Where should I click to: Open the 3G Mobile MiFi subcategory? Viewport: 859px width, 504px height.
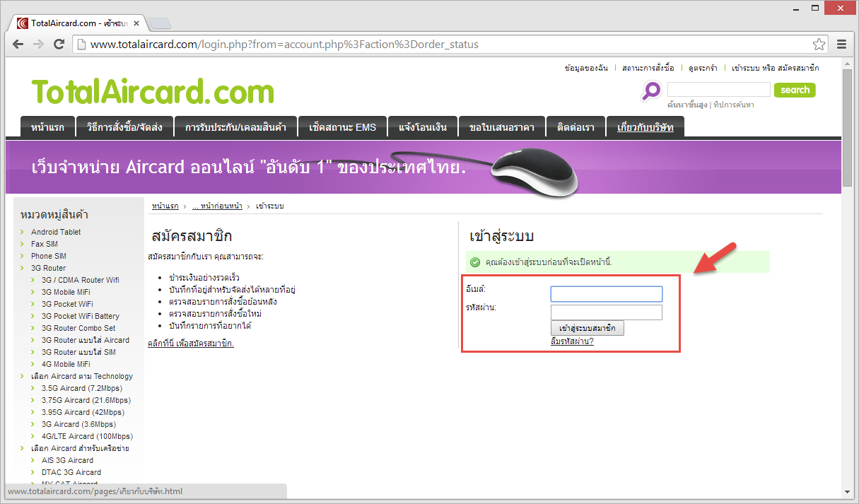tap(66, 292)
